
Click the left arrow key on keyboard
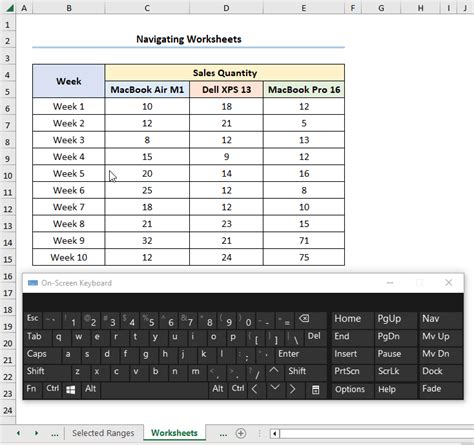point(255,389)
